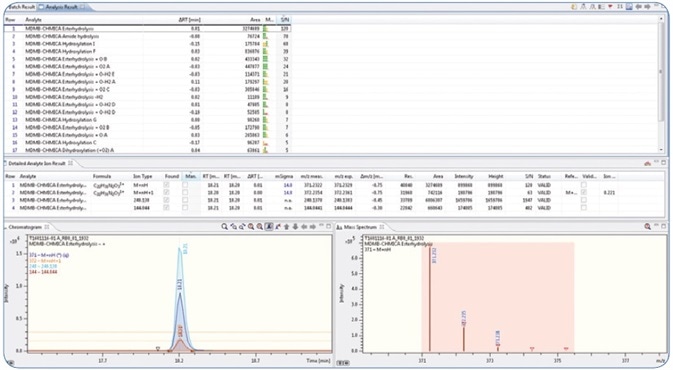
Task: Click the small icon at the chromatogram's bottom-left corner
Action: (11, 363)
